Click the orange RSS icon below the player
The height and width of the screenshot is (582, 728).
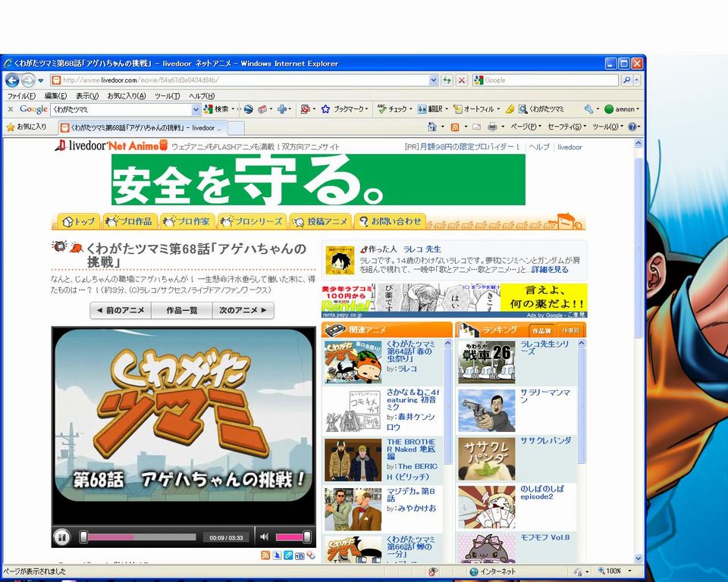pos(265,555)
